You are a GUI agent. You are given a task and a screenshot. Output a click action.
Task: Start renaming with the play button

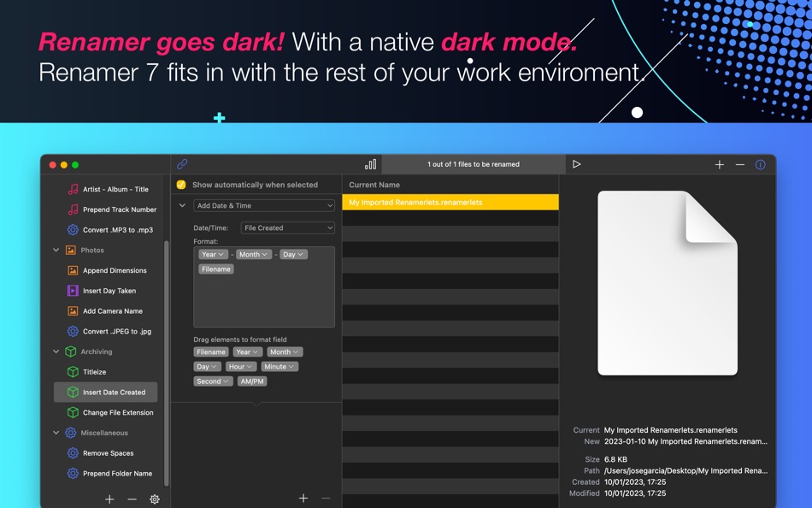point(576,164)
